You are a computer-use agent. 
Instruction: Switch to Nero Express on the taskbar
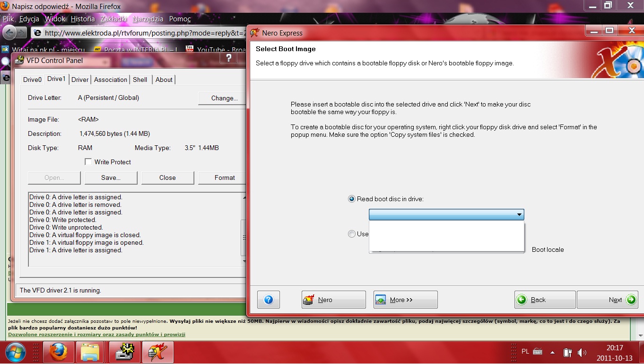click(x=158, y=352)
